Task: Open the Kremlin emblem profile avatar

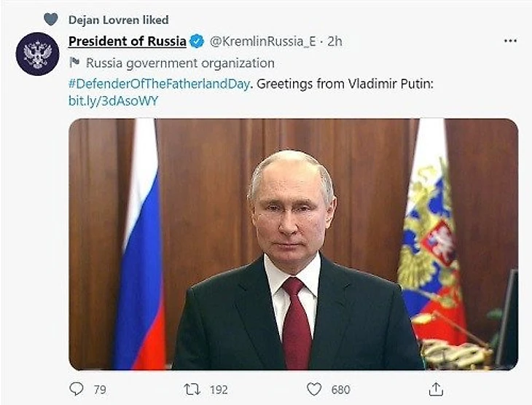Action: (37, 54)
